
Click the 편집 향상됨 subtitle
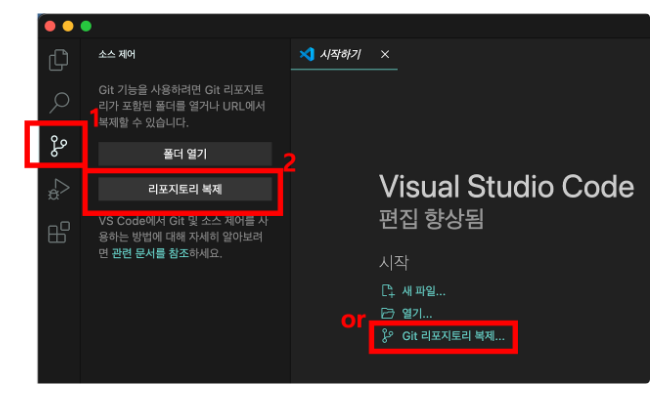coord(431,218)
